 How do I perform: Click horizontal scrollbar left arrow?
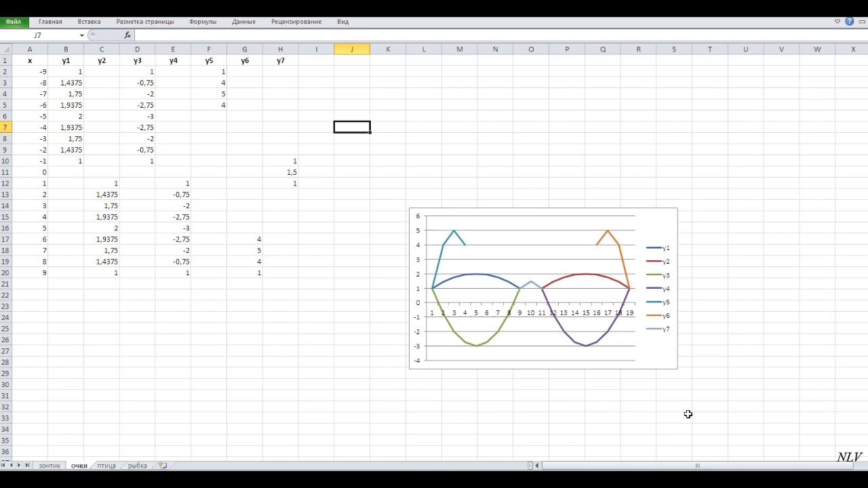coord(537,466)
